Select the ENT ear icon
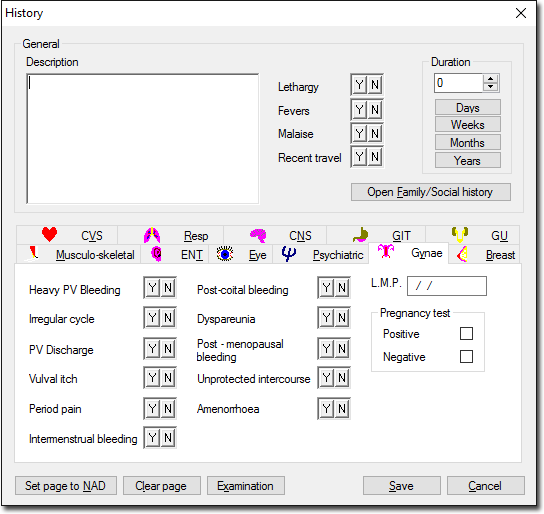The image size is (544, 514). [156, 254]
